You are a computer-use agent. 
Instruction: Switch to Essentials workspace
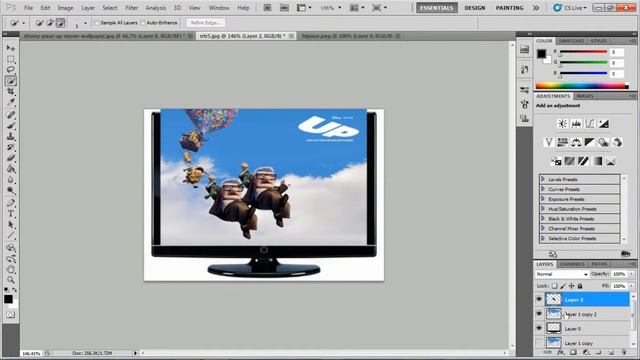(x=437, y=8)
